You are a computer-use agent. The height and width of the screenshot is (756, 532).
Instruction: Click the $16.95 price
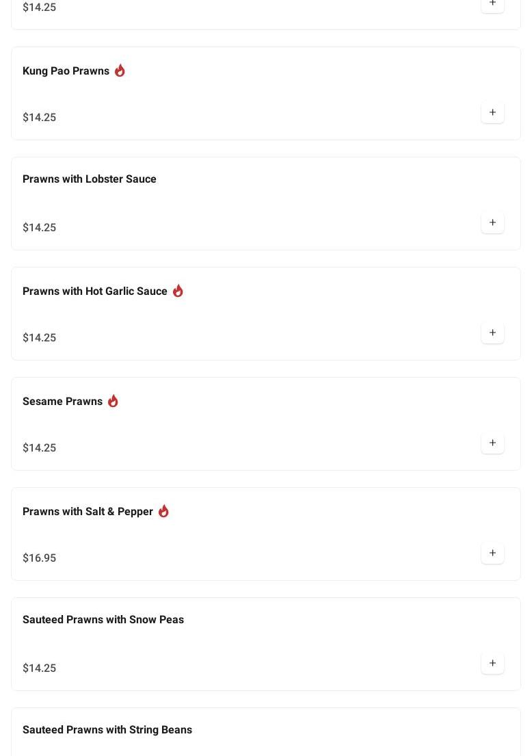click(40, 558)
